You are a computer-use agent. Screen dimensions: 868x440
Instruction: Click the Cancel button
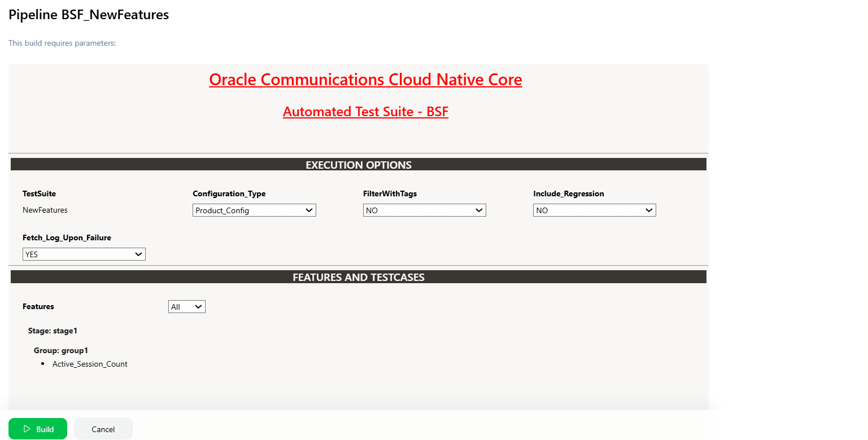point(103,429)
